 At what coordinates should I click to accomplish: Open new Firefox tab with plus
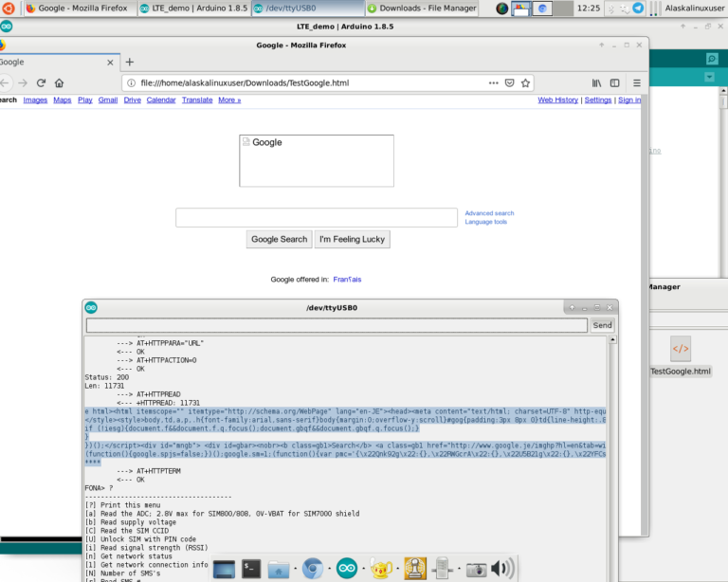(x=130, y=63)
